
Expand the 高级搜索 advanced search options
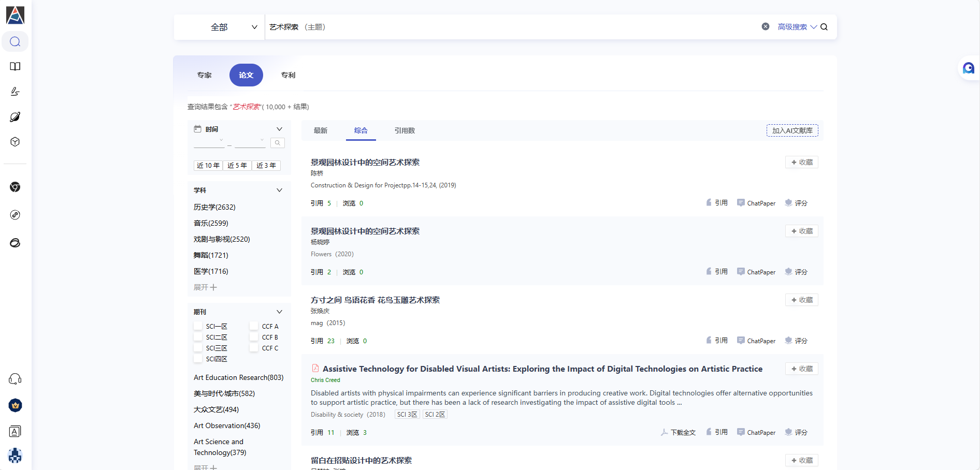797,27
